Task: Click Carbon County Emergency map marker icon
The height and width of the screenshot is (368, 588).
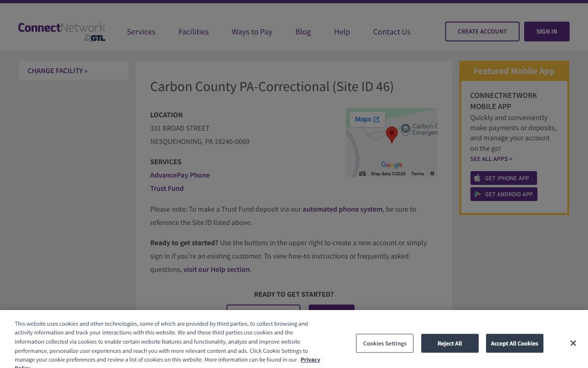Action: [x=406, y=129]
